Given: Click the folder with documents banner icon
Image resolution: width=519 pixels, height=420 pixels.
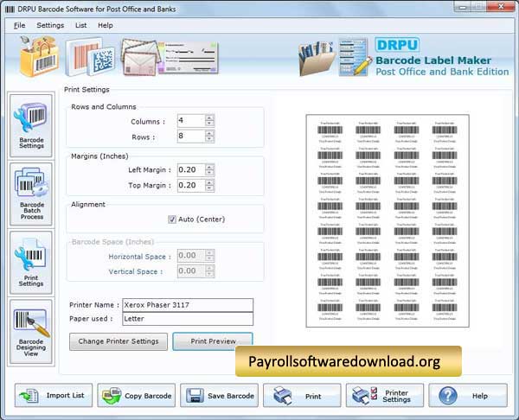Looking at the screenshot, I should point(317,58).
